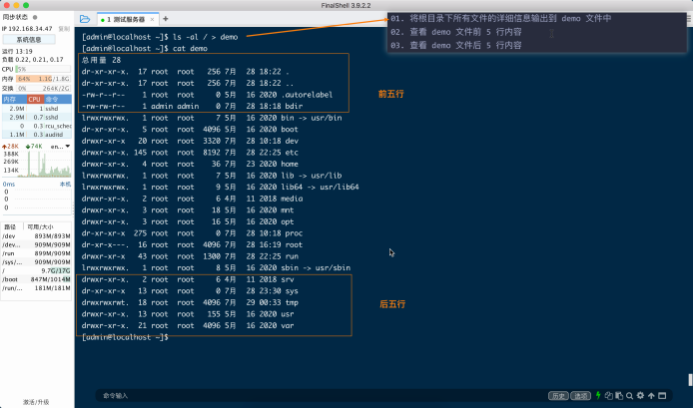Click the tmp directory line
Viewport: 694px width, 408px height.
[x=190, y=302]
